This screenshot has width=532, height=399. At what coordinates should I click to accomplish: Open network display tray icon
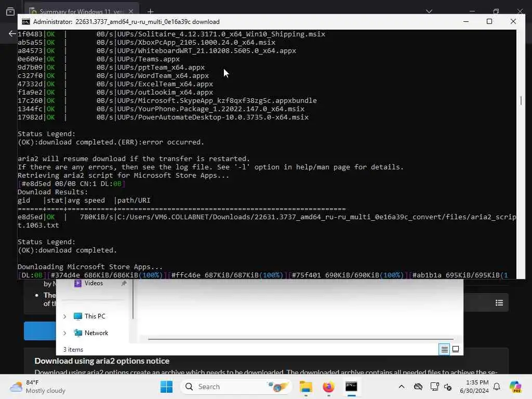pos(434,387)
